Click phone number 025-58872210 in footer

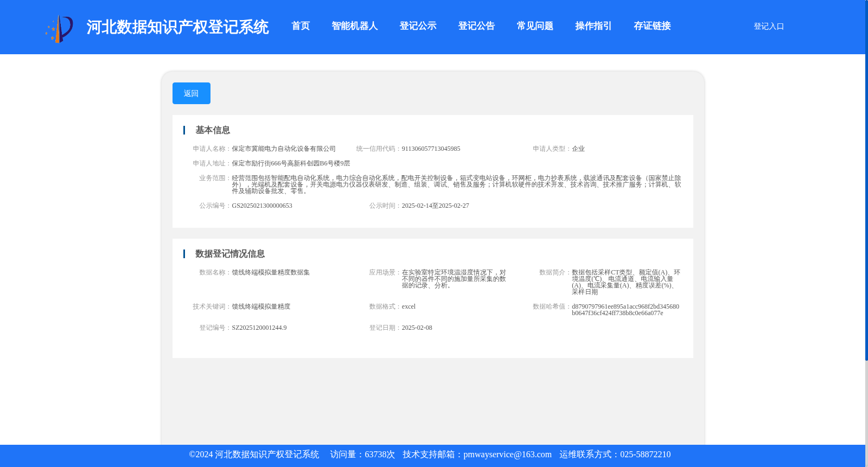[645, 455]
